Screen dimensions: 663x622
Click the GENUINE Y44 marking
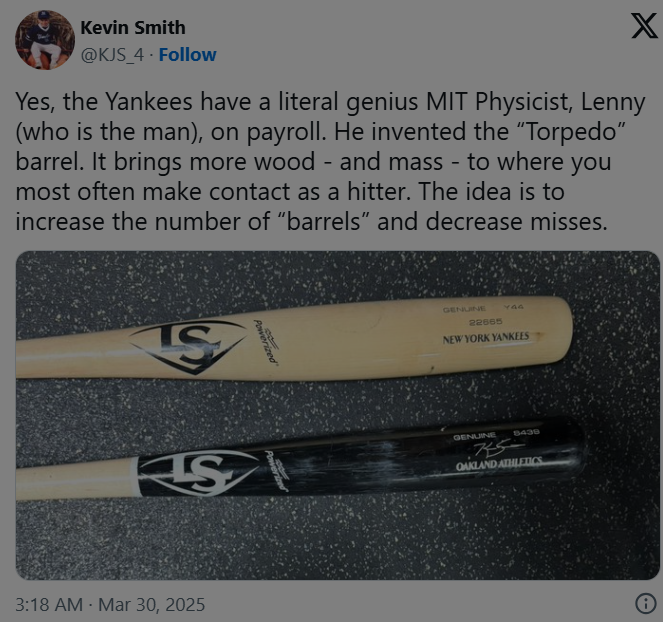[483, 309]
